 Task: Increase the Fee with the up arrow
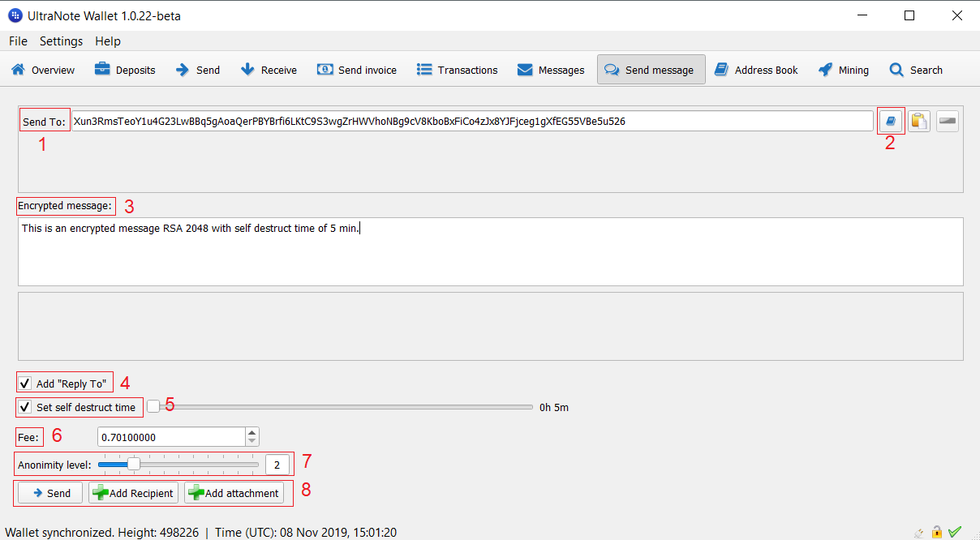(x=252, y=432)
